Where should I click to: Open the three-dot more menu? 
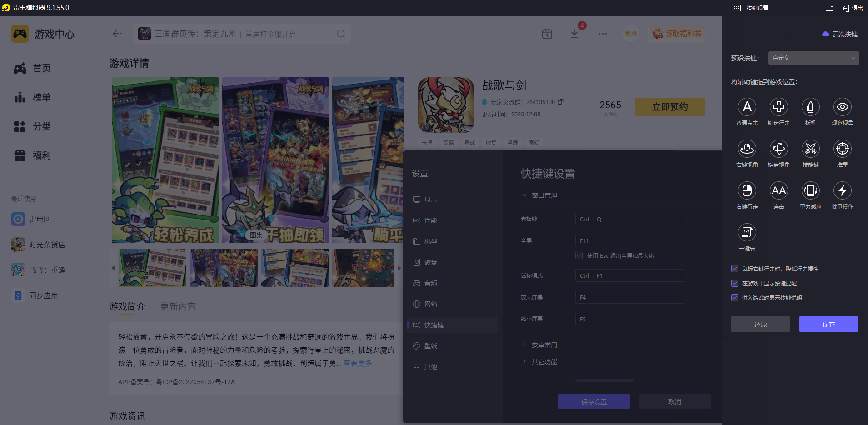coord(603,34)
